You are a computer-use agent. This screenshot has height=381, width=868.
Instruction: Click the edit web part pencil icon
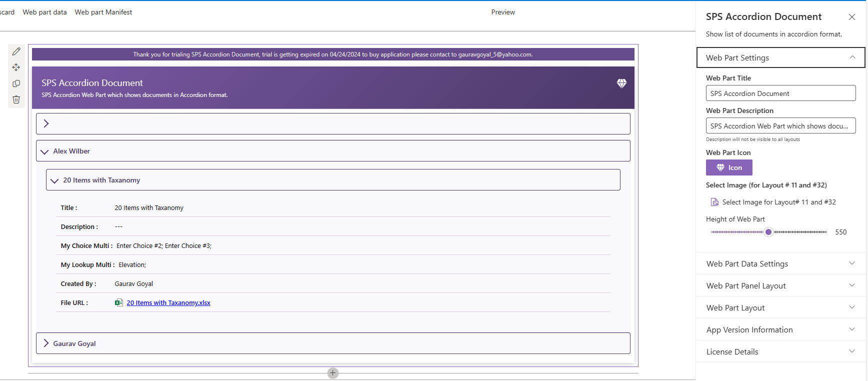16,51
